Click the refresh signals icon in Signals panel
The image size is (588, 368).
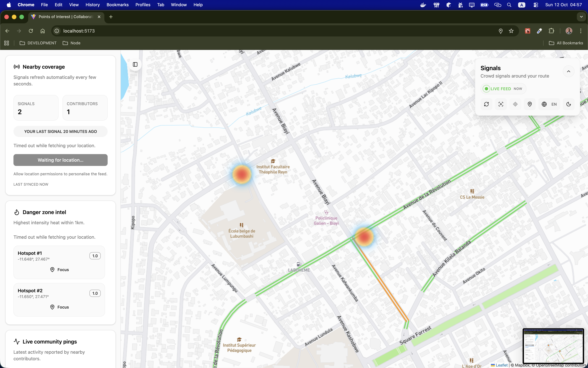coord(486,104)
